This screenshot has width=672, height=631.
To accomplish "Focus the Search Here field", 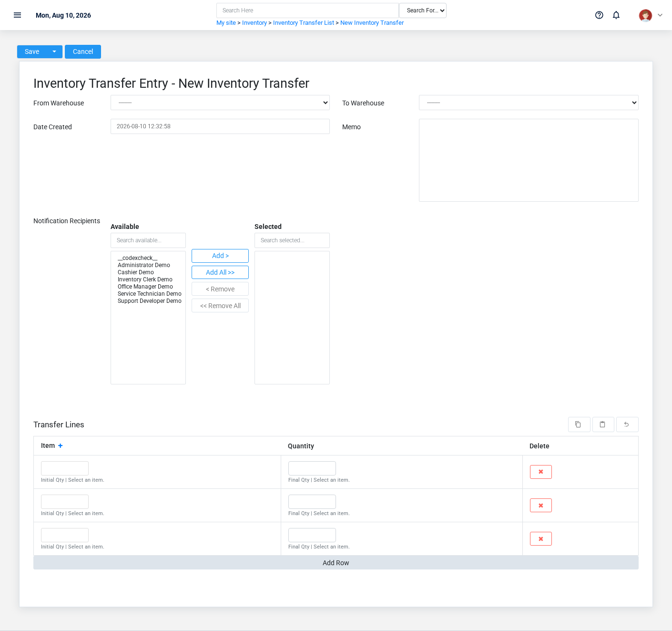I will click(307, 10).
